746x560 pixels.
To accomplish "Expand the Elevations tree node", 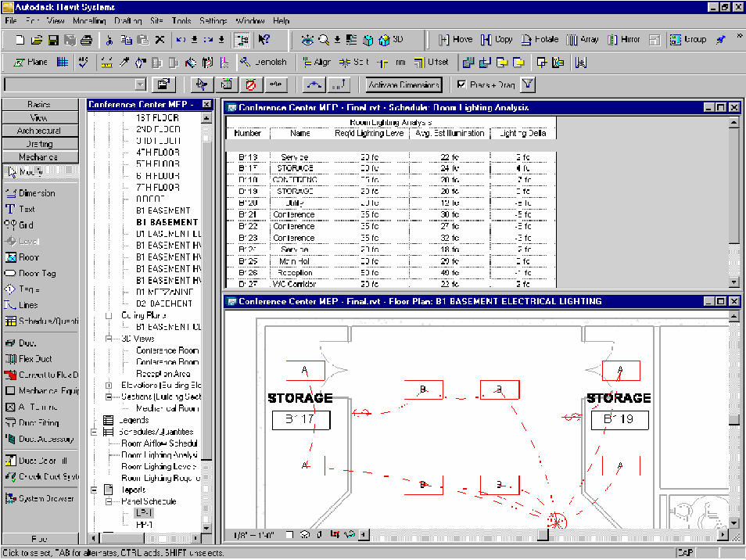I will pos(109,385).
